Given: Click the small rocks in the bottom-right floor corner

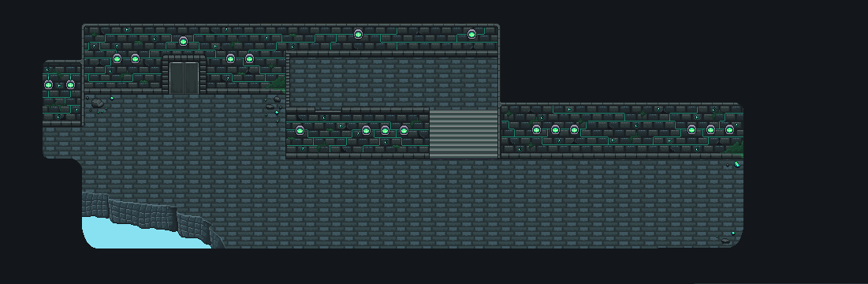Looking at the screenshot, I should click(725, 241).
